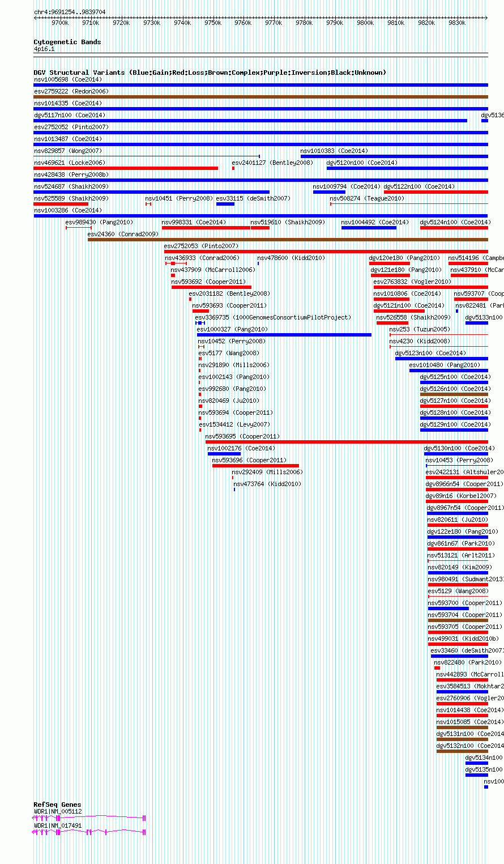Select WDR1|NM_005112 gene label
504x864 pixels.
pos(58,811)
